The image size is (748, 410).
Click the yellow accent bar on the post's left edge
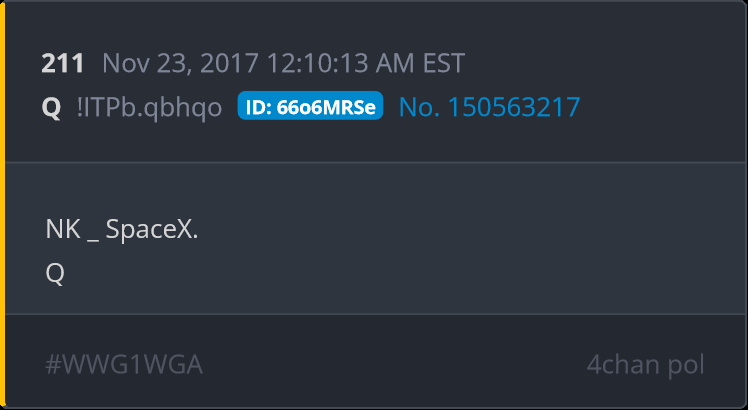click(2, 205)
